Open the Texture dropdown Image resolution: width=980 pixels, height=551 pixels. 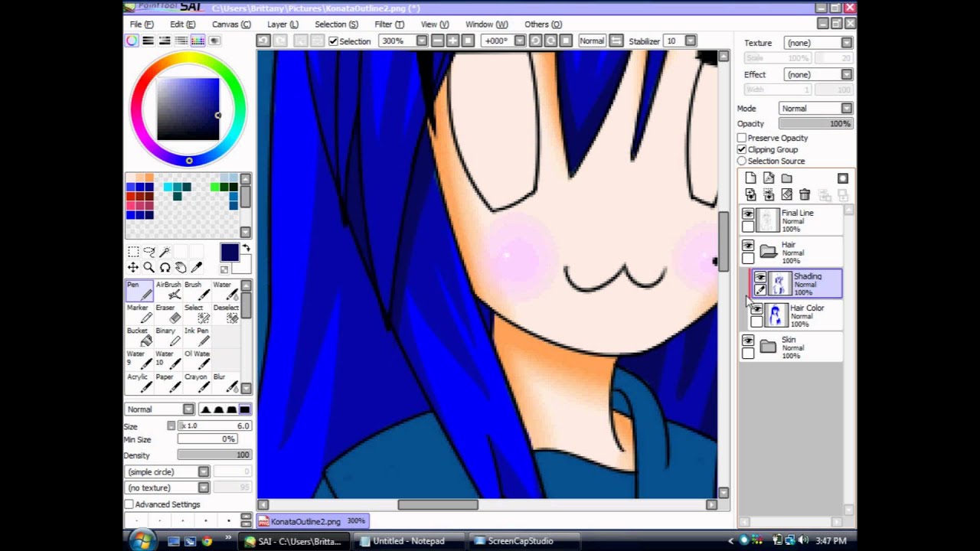(847, 43)
